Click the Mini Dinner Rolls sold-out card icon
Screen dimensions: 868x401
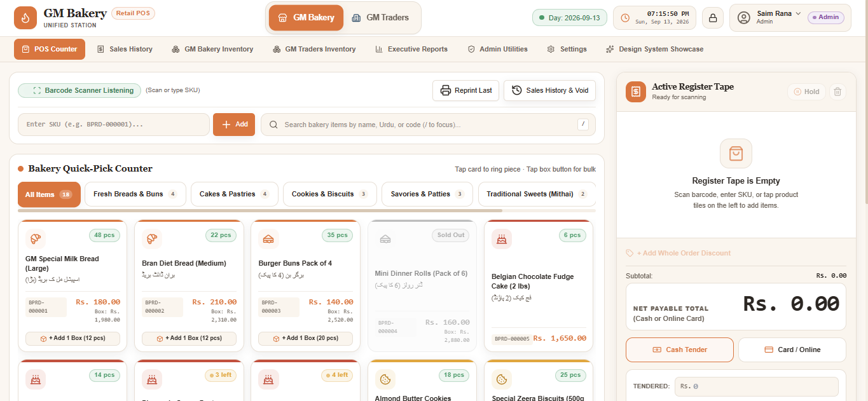(x=385, y=239)
